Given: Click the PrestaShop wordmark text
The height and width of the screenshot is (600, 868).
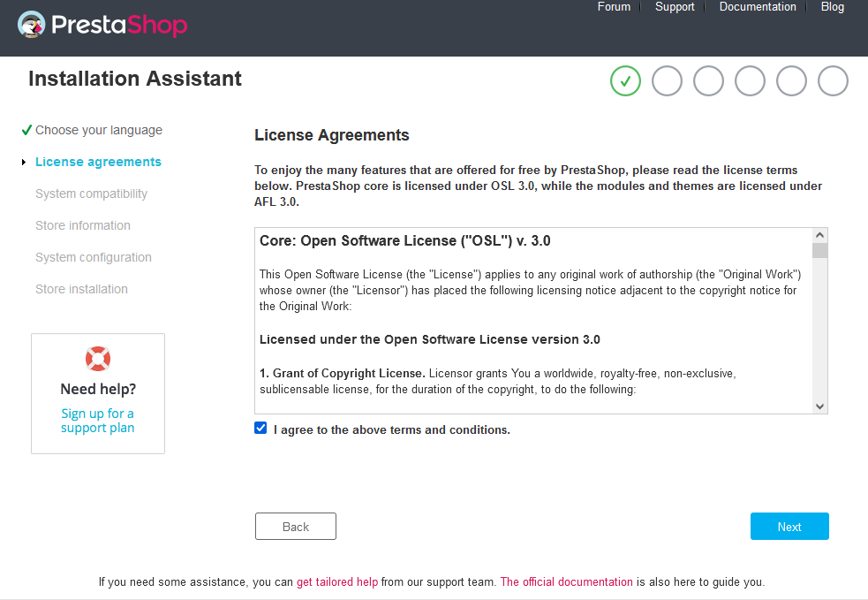Looking at the screenshot, I should (119, 25).
